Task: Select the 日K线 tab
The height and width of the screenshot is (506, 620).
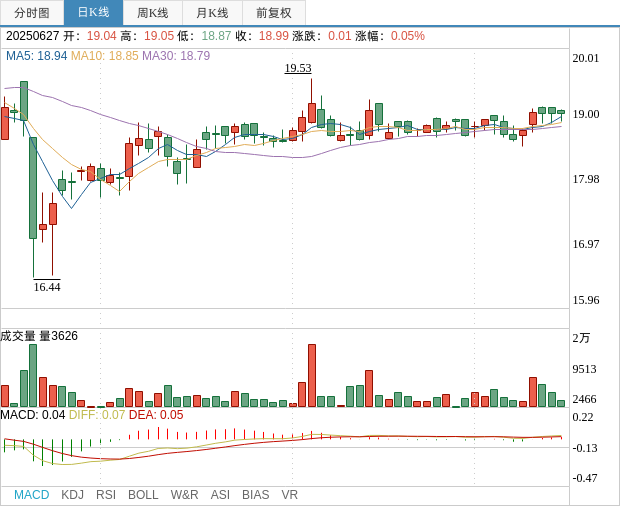Action: [x=93, y=13]
